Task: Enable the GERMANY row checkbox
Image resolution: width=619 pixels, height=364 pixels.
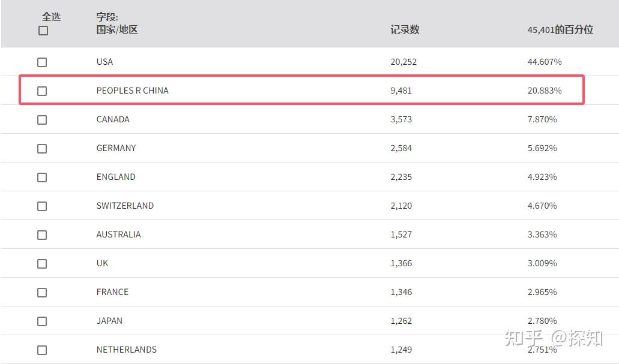Action: tap(42, 149)
